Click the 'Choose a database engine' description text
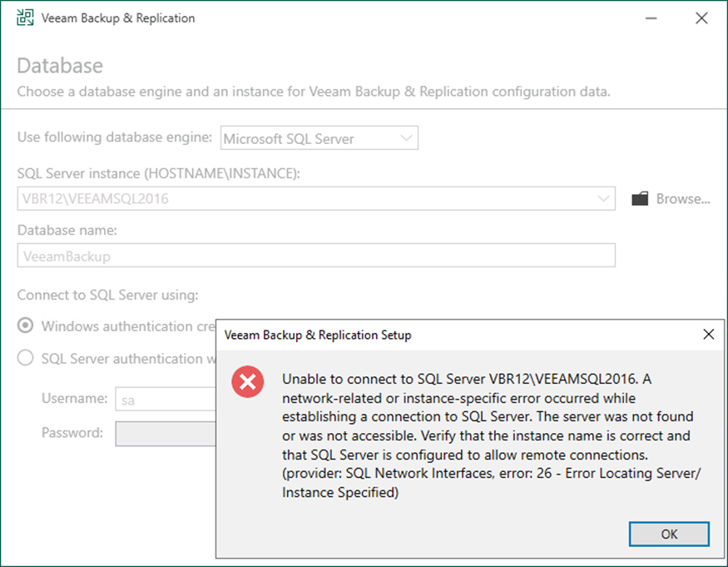The height and width of the screenshot is (567, 728). tap(314, 92)
